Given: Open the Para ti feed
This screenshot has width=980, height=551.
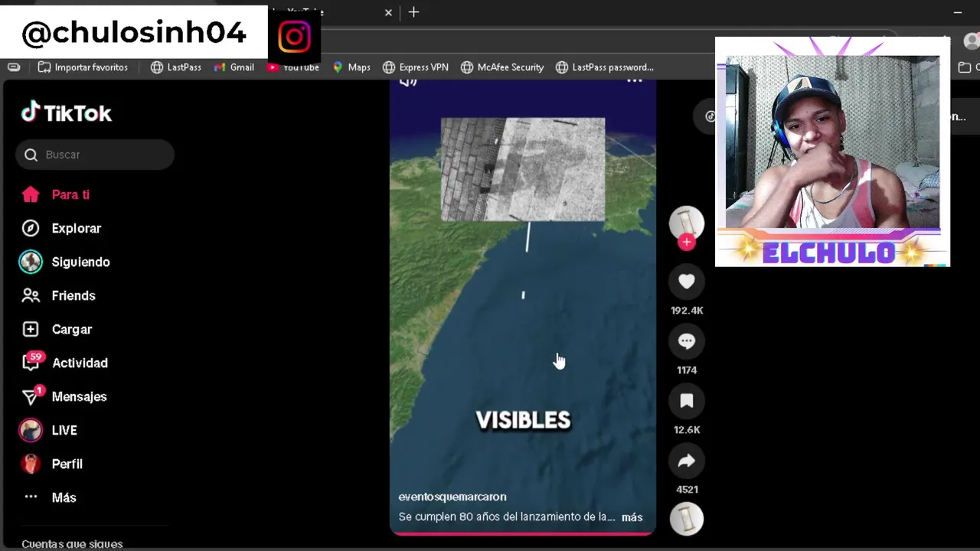Looking at the screenshot, I should click(70, 194).
